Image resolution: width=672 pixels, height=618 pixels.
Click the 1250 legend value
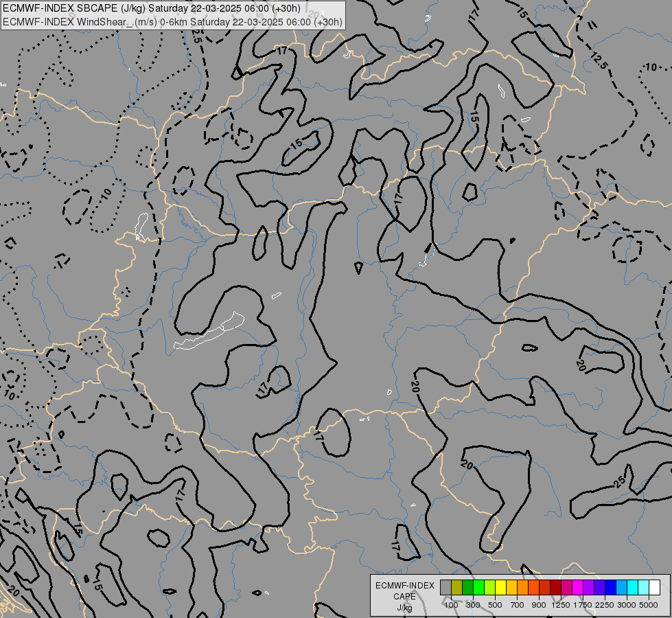point(561,605)
